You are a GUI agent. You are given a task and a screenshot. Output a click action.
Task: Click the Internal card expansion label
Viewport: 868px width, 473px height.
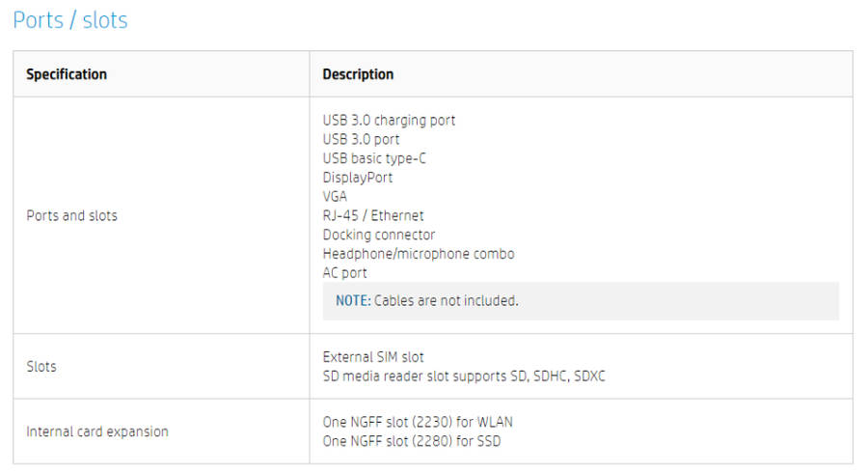[x=97, y=431]
